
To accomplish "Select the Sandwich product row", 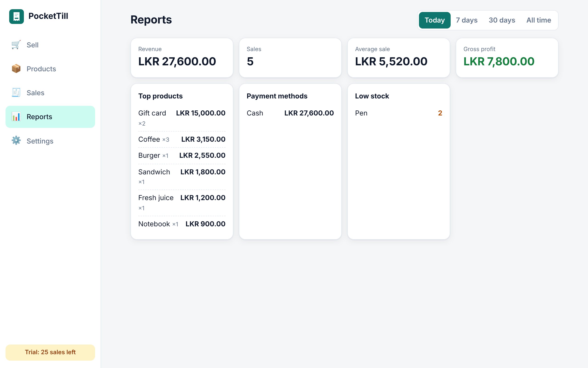I will click(x=182, y=177).
